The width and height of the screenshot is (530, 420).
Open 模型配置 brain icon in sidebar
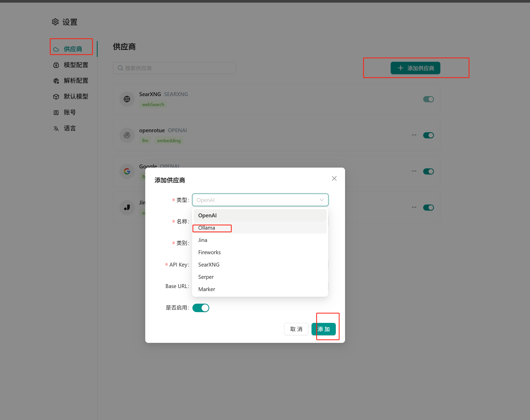click(x=56, y=65)
